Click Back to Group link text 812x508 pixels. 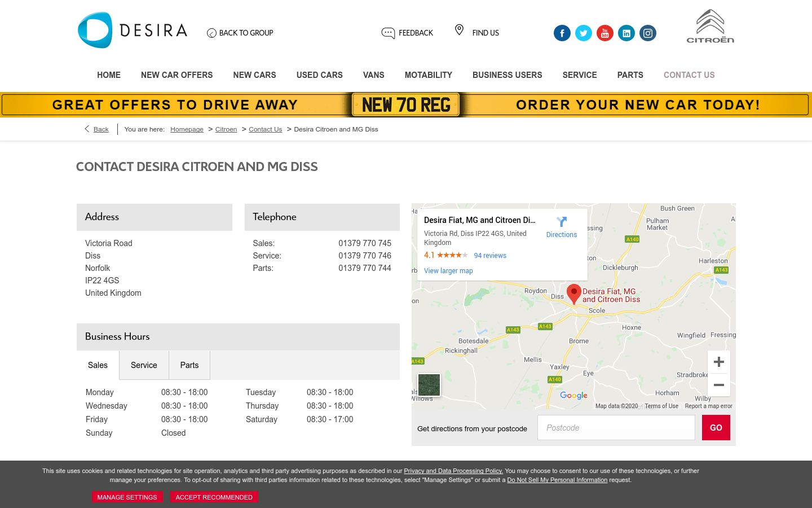pyautogui.click(x=246, y=33)
